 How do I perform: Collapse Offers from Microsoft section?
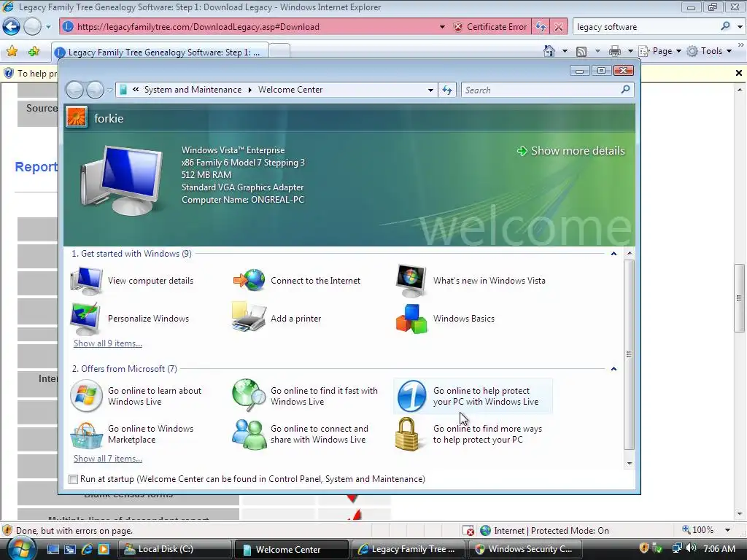(614, 369)
